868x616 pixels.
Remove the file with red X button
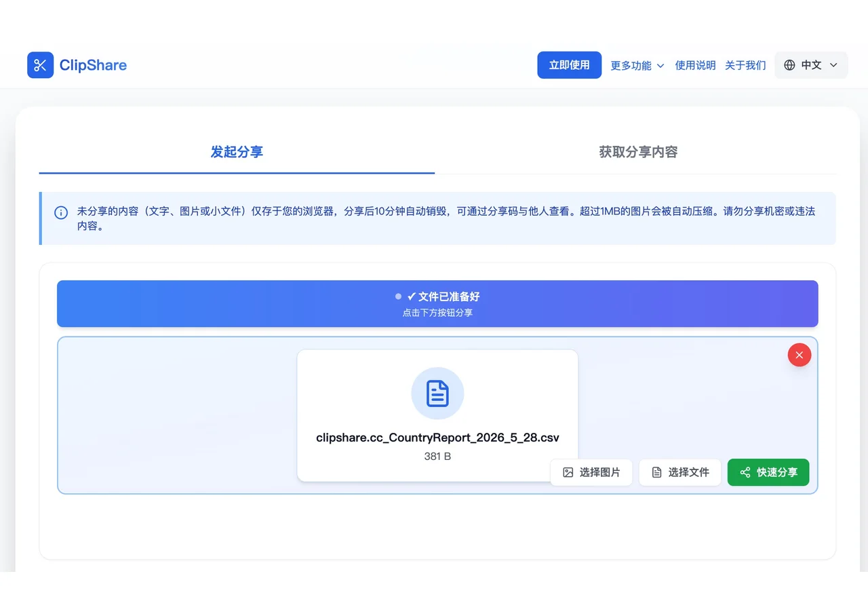(x=799, y=355)
